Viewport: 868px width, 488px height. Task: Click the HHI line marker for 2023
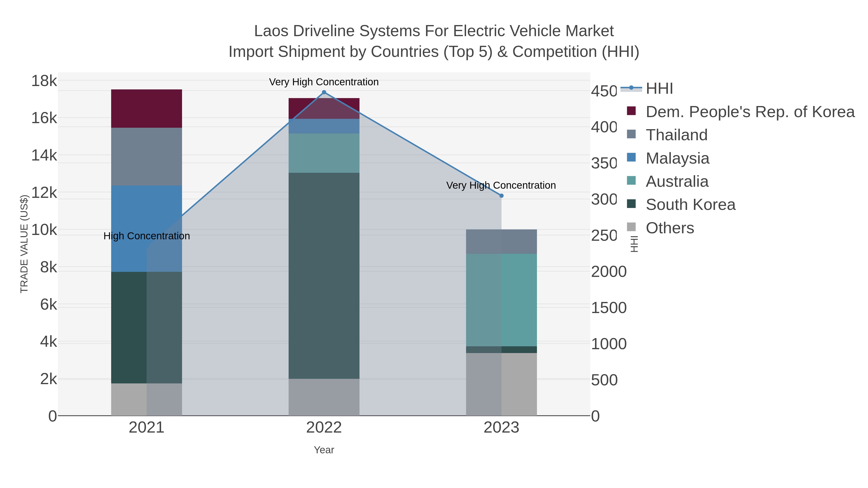coord(501,196)
